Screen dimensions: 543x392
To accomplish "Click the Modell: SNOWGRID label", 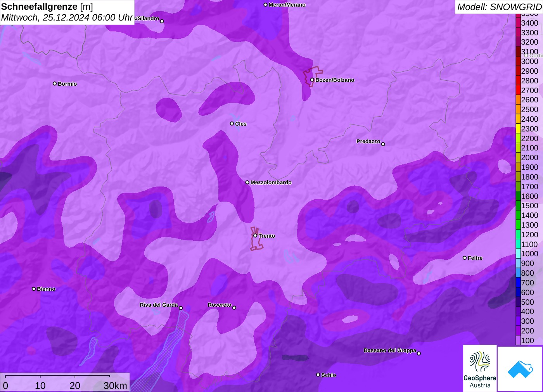I will (499, 7).
